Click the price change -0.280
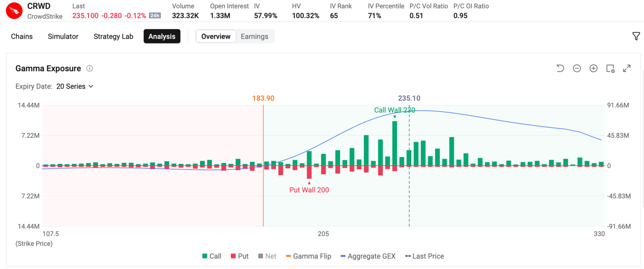This screenshot has height=269, width=644. [111, 16]
